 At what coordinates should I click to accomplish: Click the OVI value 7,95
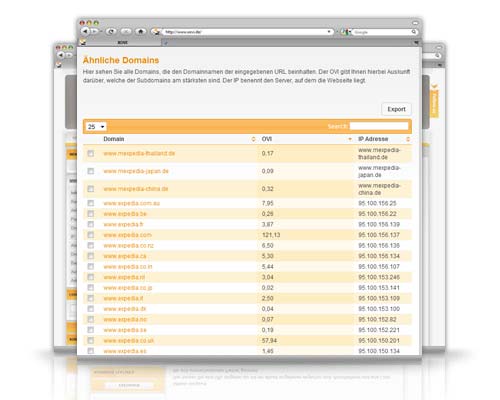click(x=267, y=203)
